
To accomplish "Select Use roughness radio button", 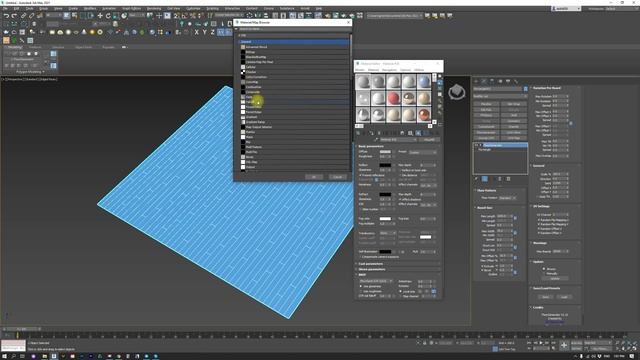I will pos(361,291).
